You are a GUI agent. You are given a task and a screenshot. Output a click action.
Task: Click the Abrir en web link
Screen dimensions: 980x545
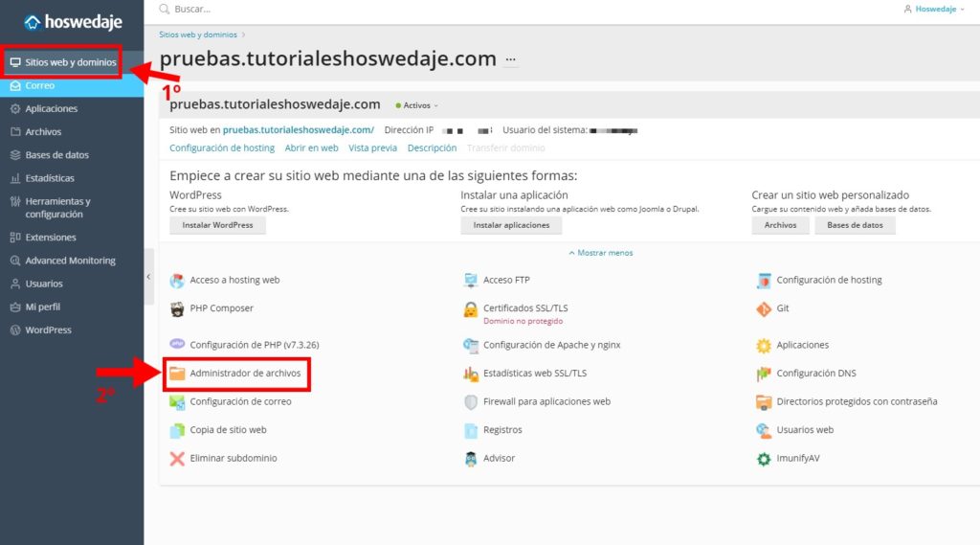[x=311, y=148]
